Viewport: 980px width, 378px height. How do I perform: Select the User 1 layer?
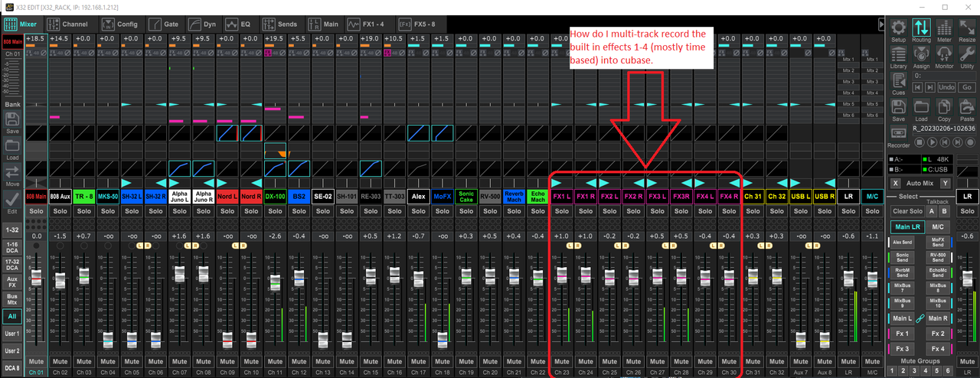12,334
